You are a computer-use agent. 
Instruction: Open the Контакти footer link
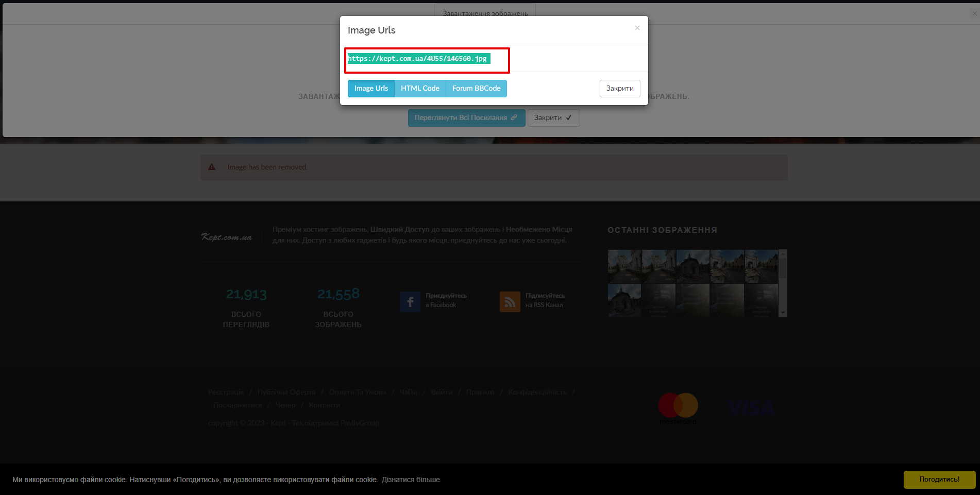pos(325,405)
